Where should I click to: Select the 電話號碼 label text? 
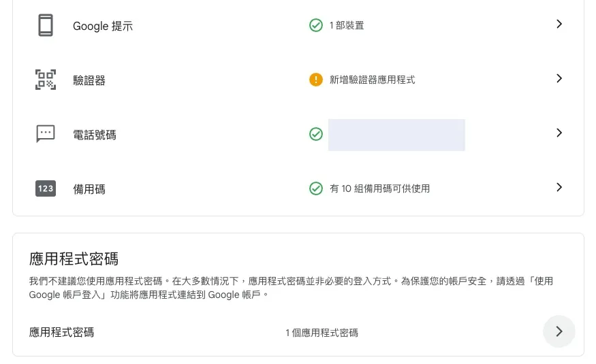coord(94,135)
